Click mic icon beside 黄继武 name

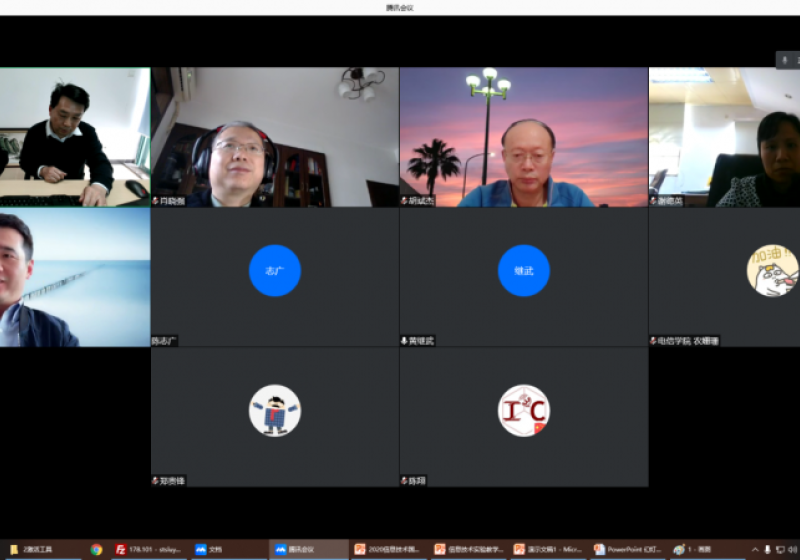(x=405, y=341)
